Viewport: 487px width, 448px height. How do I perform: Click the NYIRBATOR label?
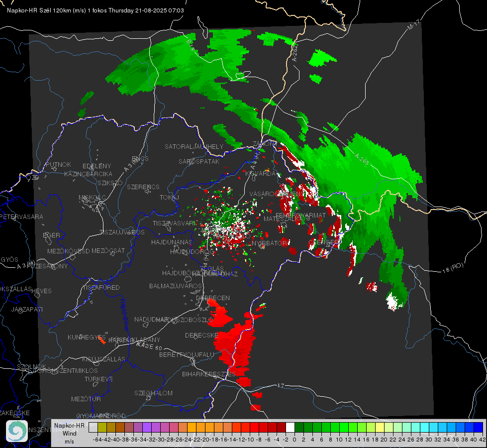[269, 243]
